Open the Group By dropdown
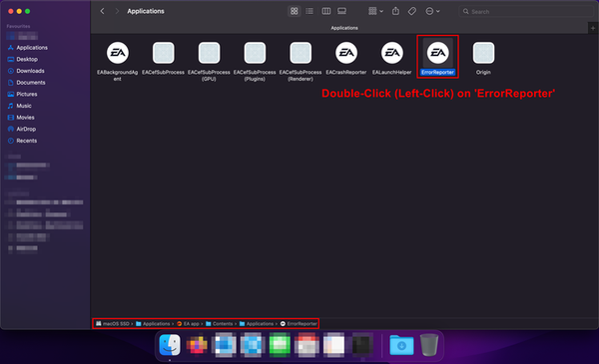The height and width of the screenshot is (364, 599). 375,11
